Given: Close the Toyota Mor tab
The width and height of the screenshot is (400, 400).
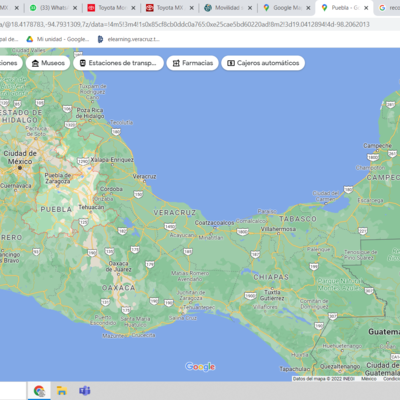Looking at the screenshot, I should click(x=133, y=8).
